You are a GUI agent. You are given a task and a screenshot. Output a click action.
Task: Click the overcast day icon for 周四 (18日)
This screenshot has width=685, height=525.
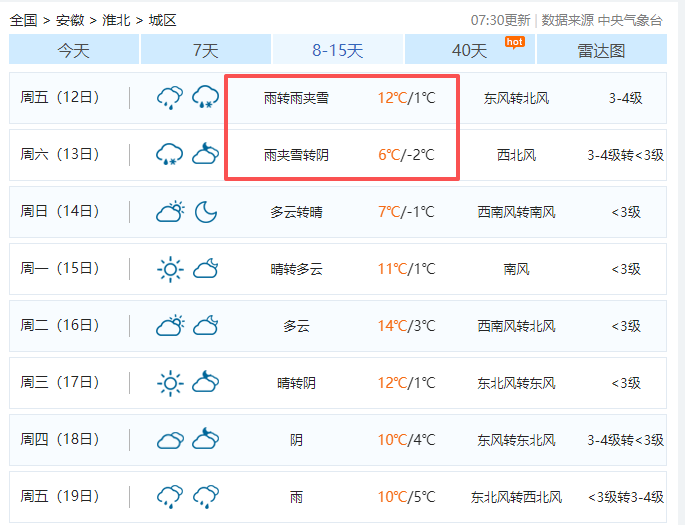point(170,440)
